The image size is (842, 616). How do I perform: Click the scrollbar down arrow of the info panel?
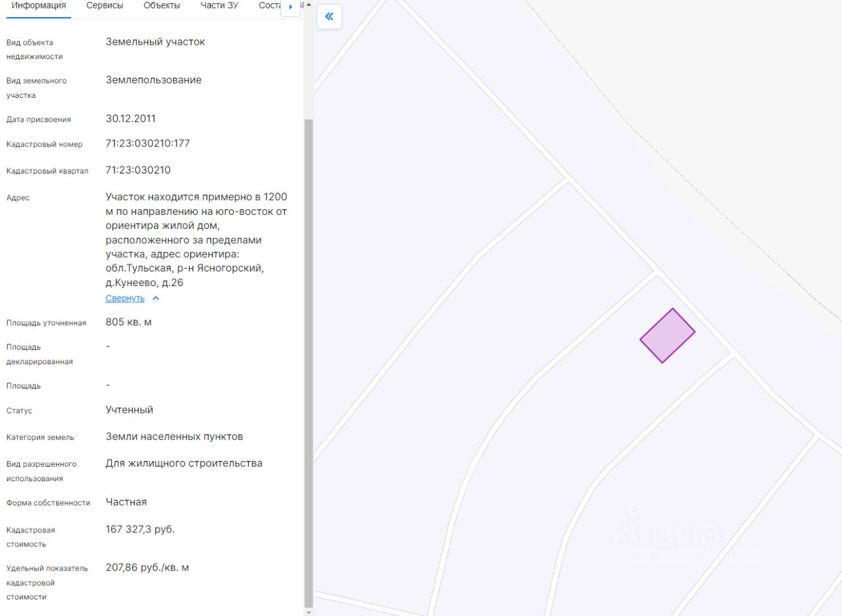tap(309, 612)
